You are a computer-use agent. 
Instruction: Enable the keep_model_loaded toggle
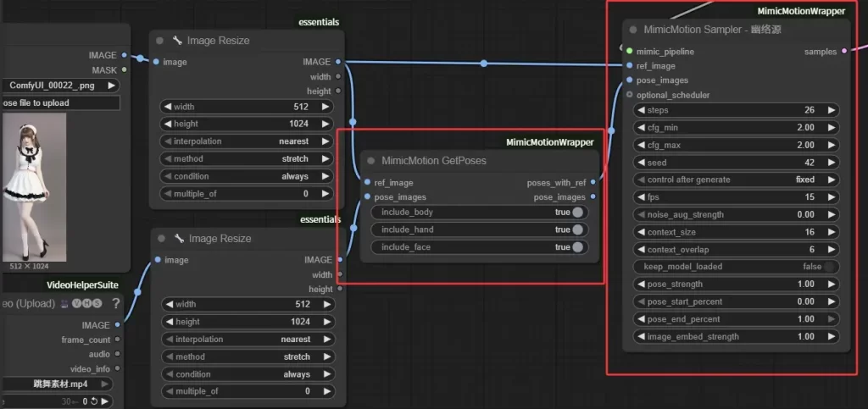[830, 267]
